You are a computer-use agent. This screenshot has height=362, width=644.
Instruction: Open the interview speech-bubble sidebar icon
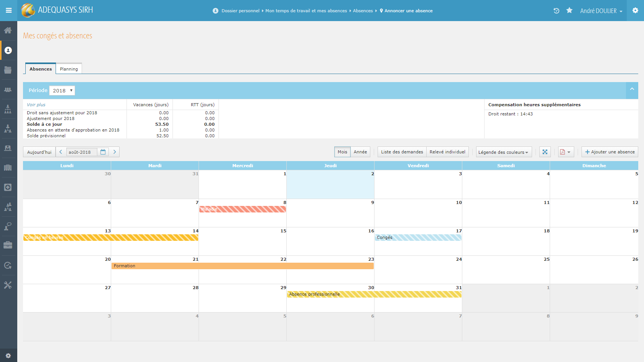(x=8, y=226)
